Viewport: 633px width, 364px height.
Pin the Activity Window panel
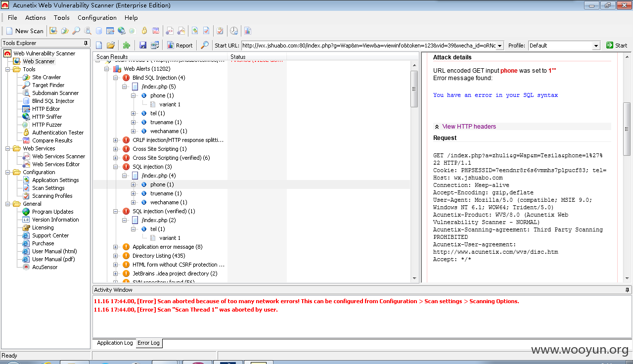[628, 290]
